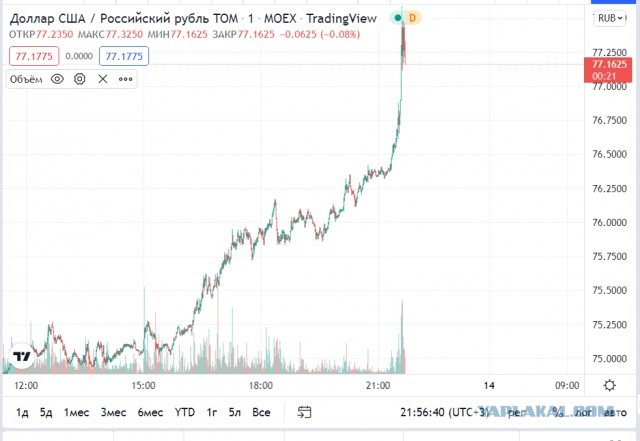The width and height of the screenshot is (640, 441).
Task: Toggle percent scale mode
Action: (558, 412)
